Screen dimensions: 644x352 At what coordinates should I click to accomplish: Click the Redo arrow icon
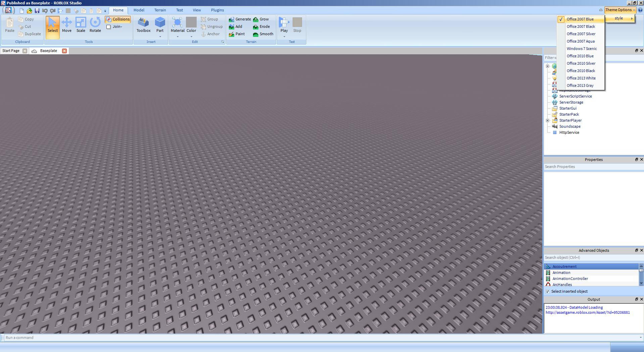click(x=52, y=11)
